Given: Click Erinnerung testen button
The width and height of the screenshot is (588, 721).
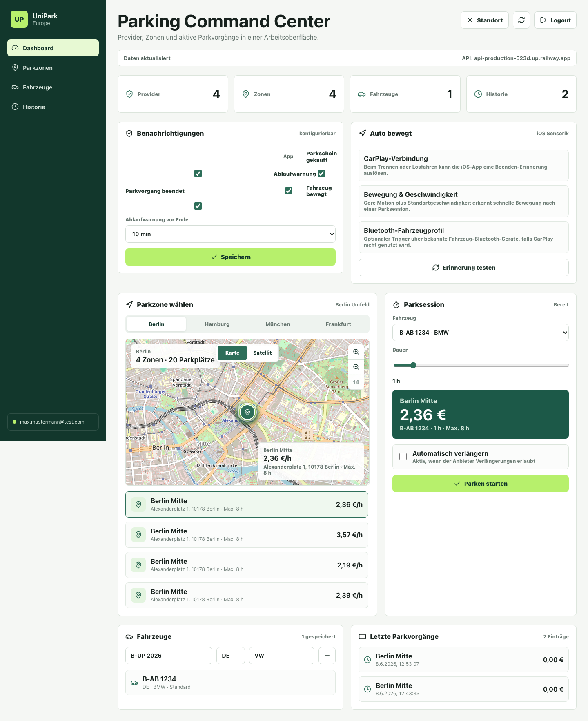Looking at the screenshot, I should pyautogui.click(x=463, y=268).
